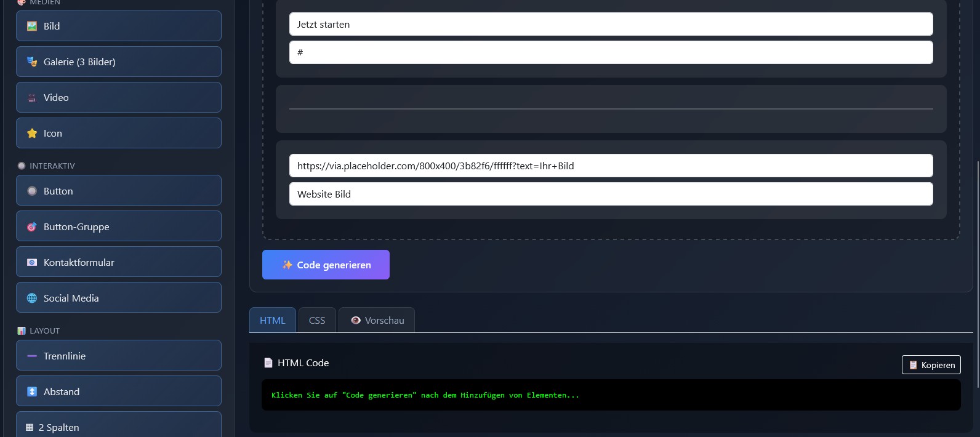Viewport: 980px width, 437px height.
Task: Open the CSS tab
Action: click(x=317, y=320)
